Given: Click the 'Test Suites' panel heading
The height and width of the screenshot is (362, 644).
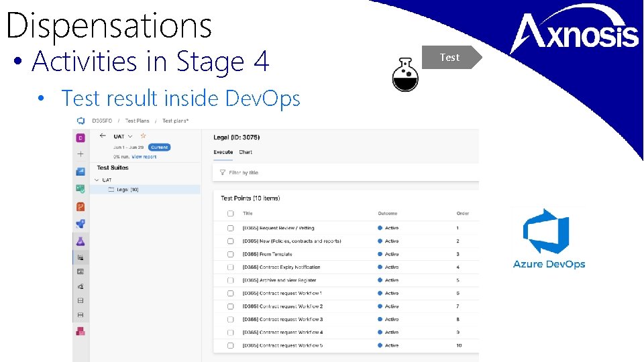Looking at the screenshot, I should tap(113, 168).
